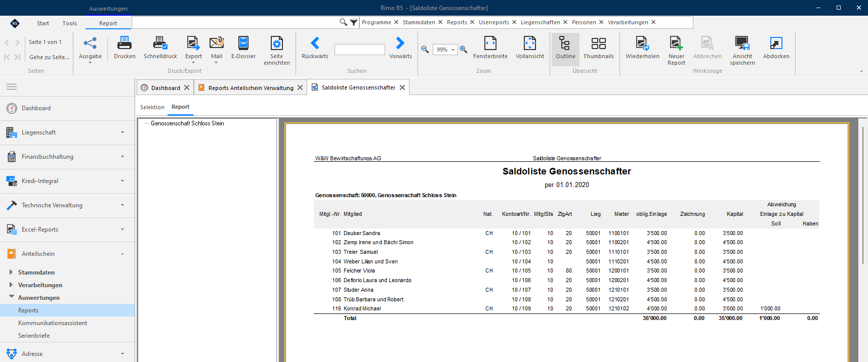Open the E-Dossier
Image resolution: width=868 pixels, height=362 pixels.
click(243, 48)
